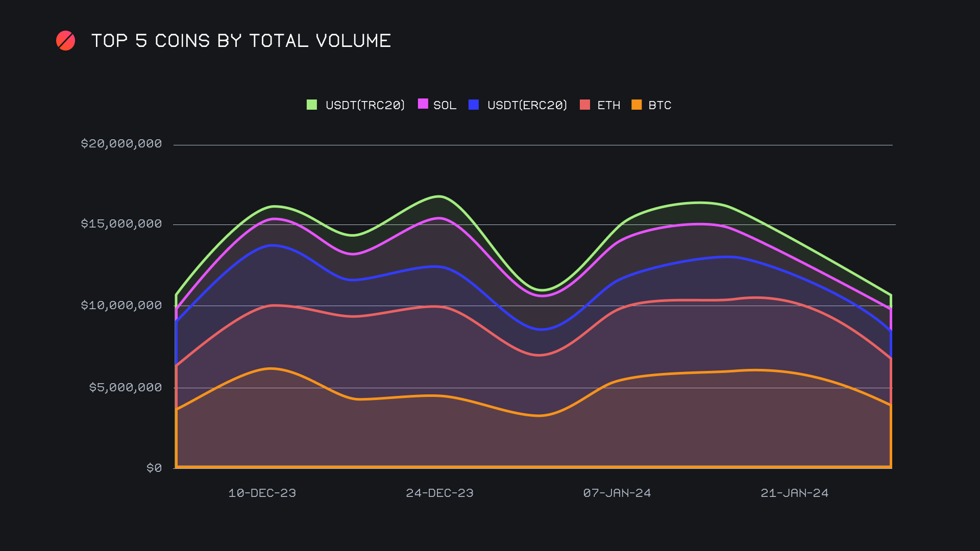Image resolution: width=980 pixels, height=551 pixels.
Task: Click the 07-JAN-24 x-axis date label
Action: [x=617, y=493]
